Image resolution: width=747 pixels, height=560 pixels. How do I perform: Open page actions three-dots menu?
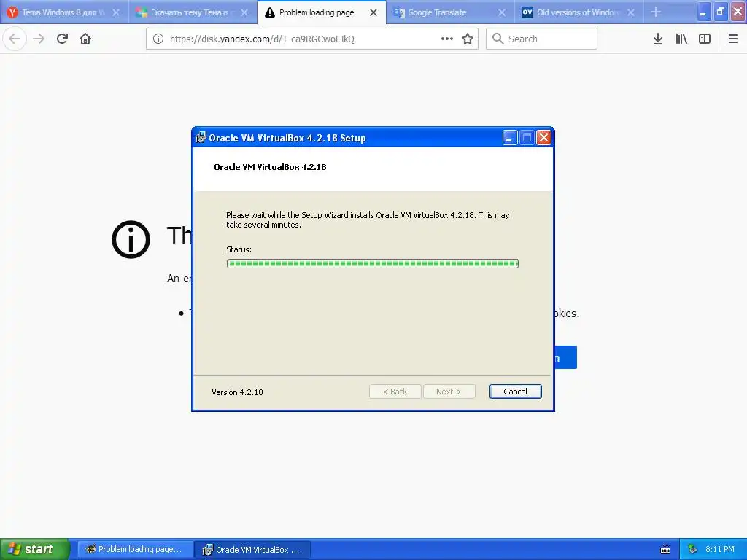tap(447, 39)
